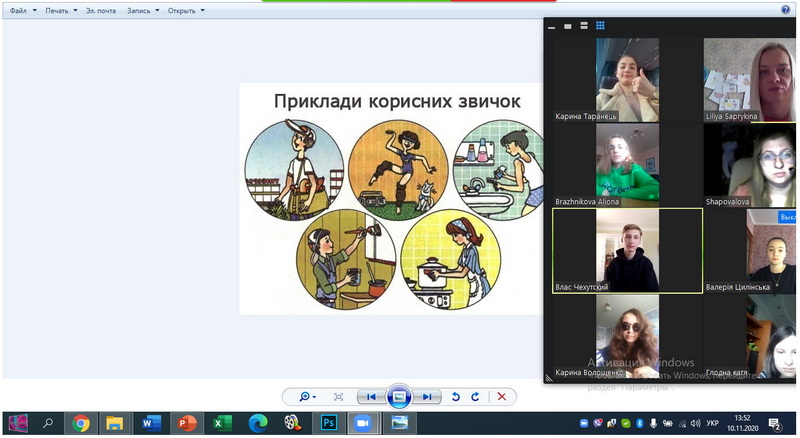Go to the next image

click(427, 397)
